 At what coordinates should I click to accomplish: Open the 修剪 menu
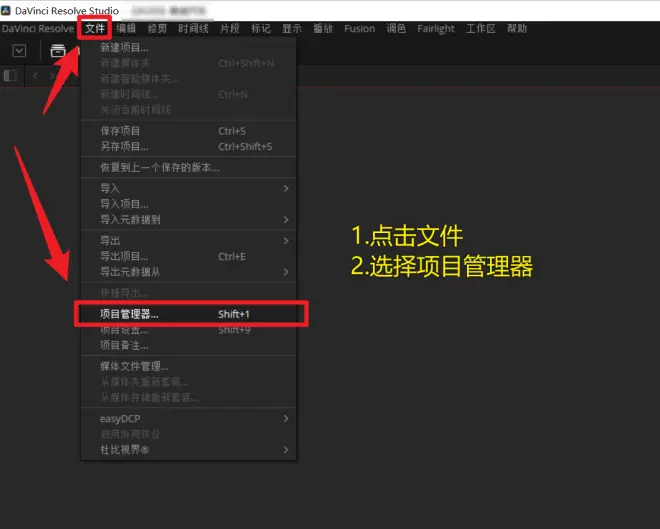tap(157, 29)
